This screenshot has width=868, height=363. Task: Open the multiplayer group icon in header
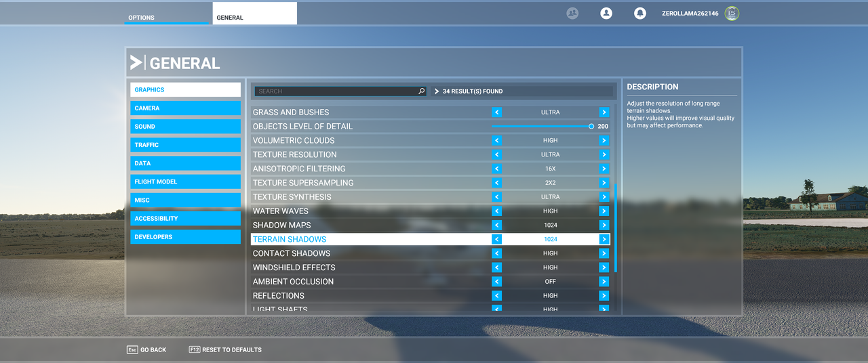pyautogui.click(x=572, y=13)
